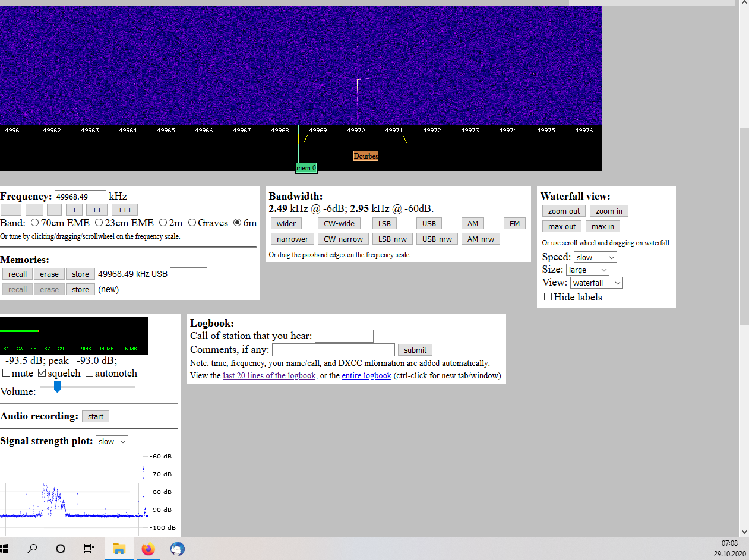This screenshot has width=749, height=560.
Task: Click the waterfall zoom in button
Action: pyautogui.click(x=609, y=211)
